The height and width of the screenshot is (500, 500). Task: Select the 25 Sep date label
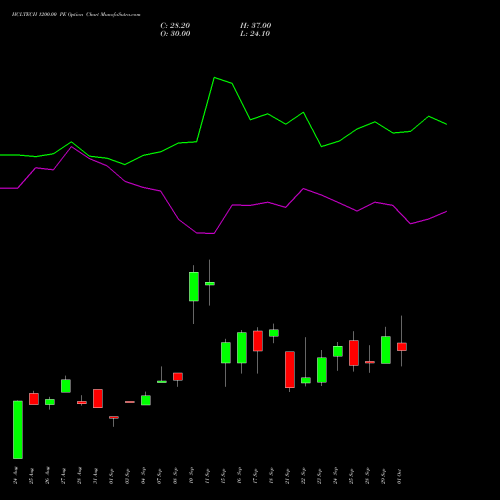pyautogui.click(x=352, y=476)
